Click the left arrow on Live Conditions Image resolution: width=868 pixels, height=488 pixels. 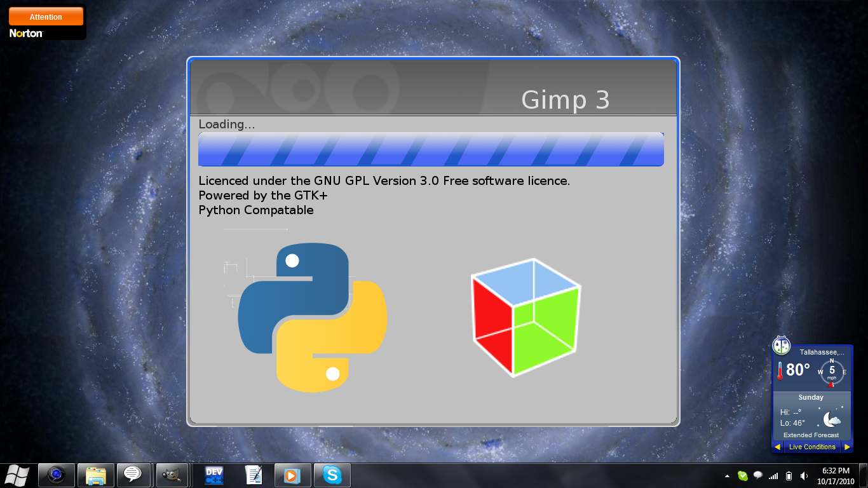pos(778,447)
